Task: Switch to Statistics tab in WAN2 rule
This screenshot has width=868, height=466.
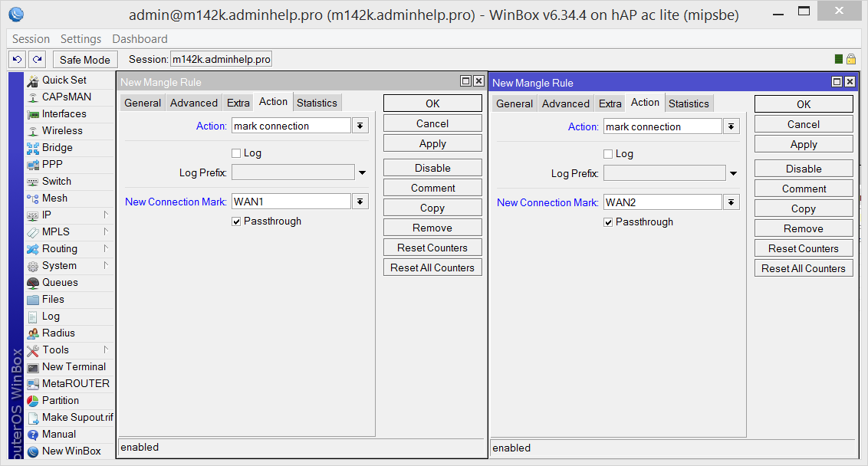Action: pyautogui.click(x=689, y=103)
